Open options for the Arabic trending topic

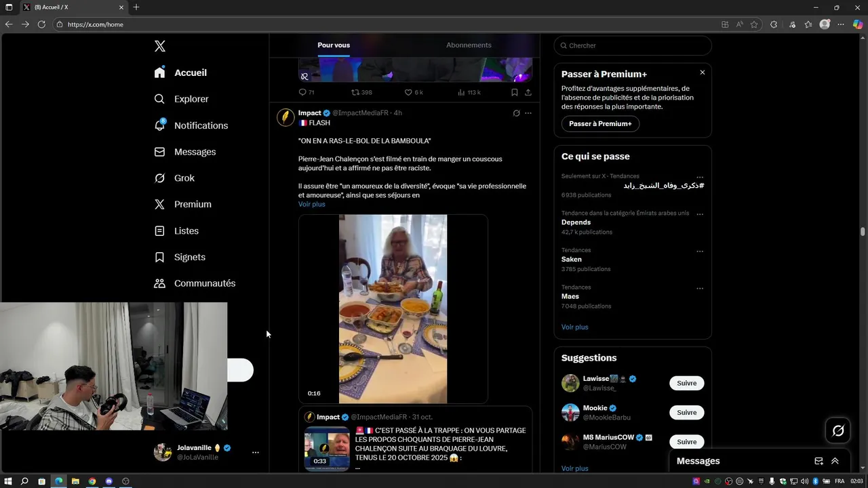tap(700, 177)
